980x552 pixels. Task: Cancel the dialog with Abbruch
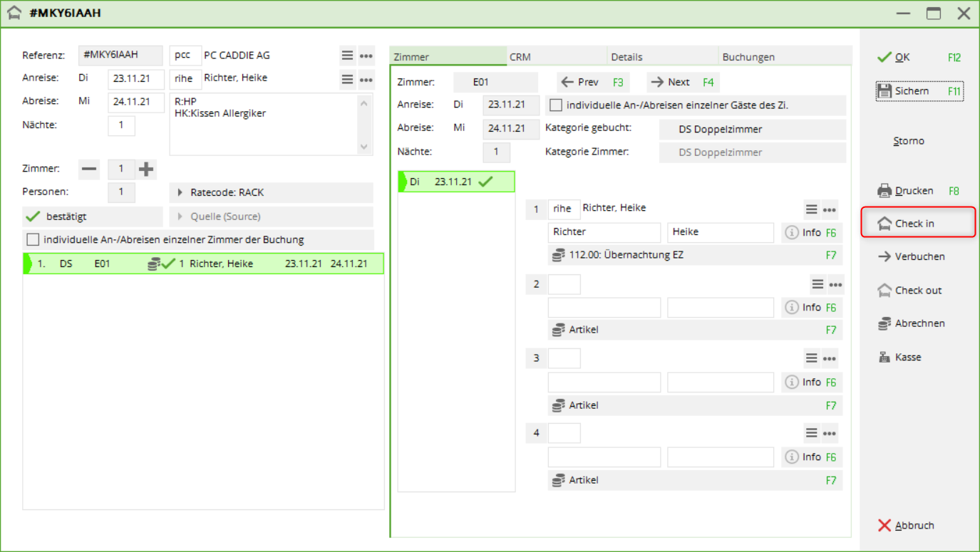[x=906, y=526]
